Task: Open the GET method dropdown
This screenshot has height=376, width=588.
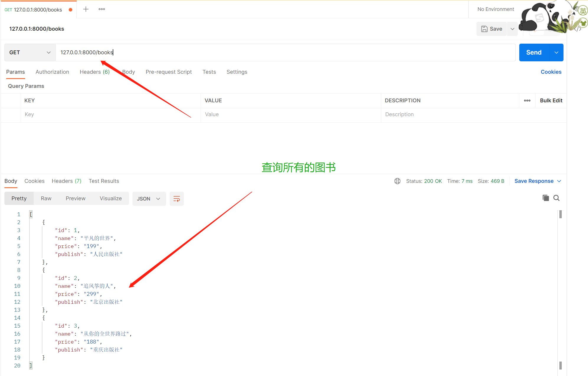Action: 30,52
